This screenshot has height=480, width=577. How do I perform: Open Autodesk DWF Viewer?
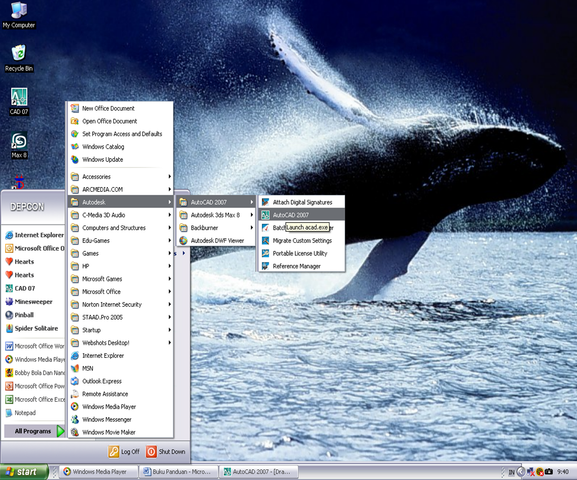[x=216, y=241]
